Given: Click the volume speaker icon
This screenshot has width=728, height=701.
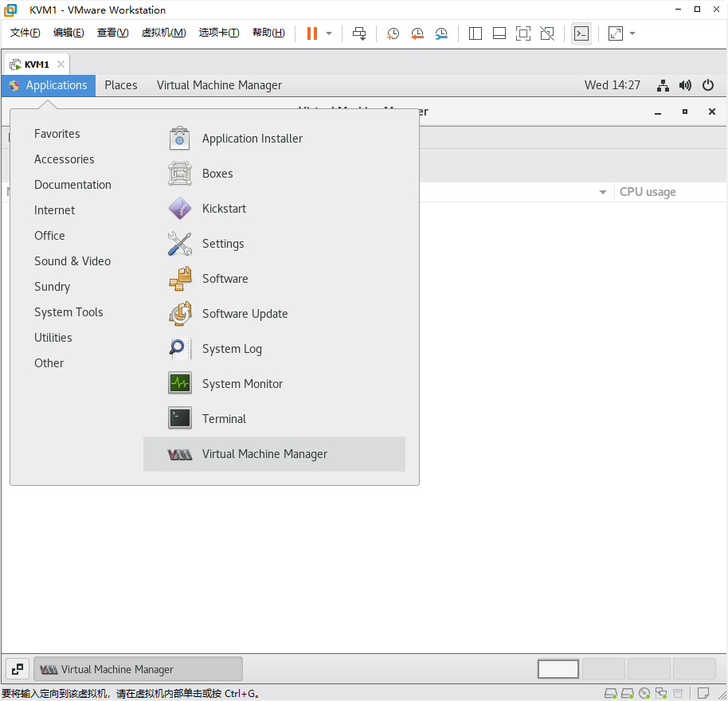Looking at the screenshot, I should point(685,85).
